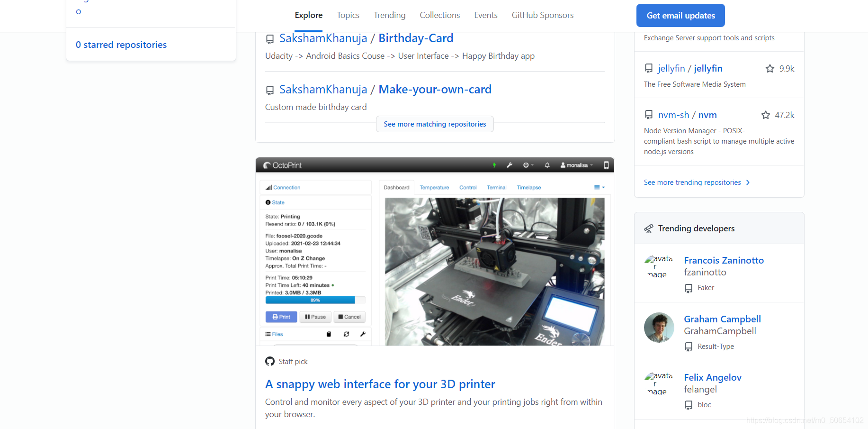This screenshot has width=868, height=429.
Task: Click See more matching repositories
Action: pyautogui.click(x=435, y=124)
